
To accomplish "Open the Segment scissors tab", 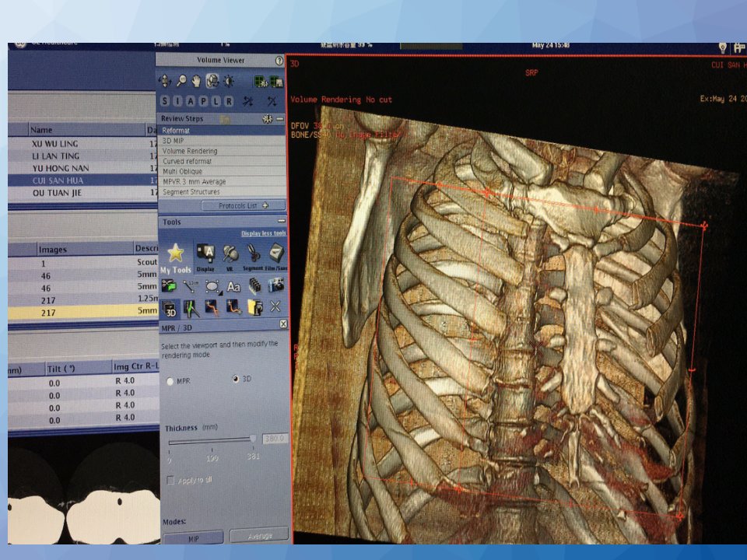I will tap(253, 257).
